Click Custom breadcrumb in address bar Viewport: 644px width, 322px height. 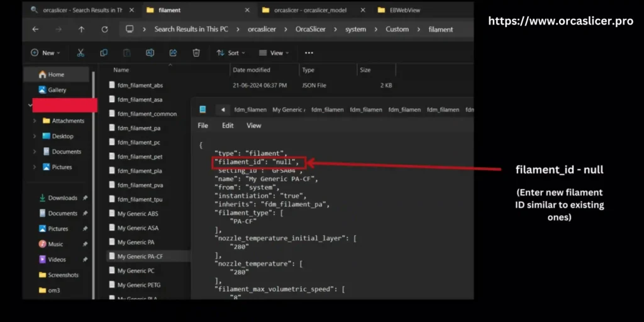click(x=397, y=29)
